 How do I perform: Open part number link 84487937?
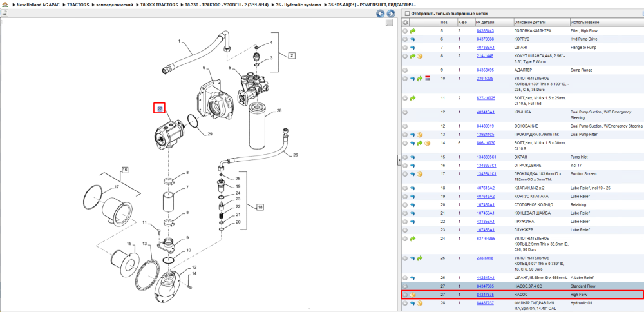pos(485,303)
